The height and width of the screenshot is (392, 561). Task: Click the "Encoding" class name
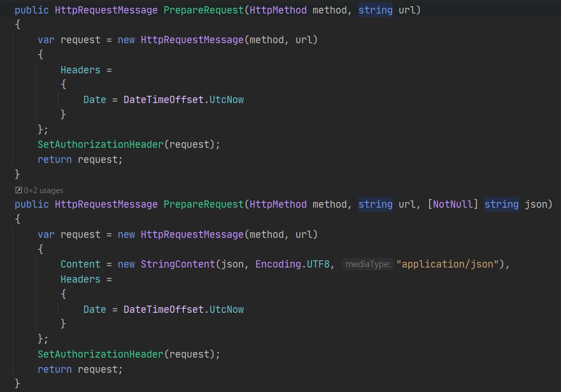278,264
